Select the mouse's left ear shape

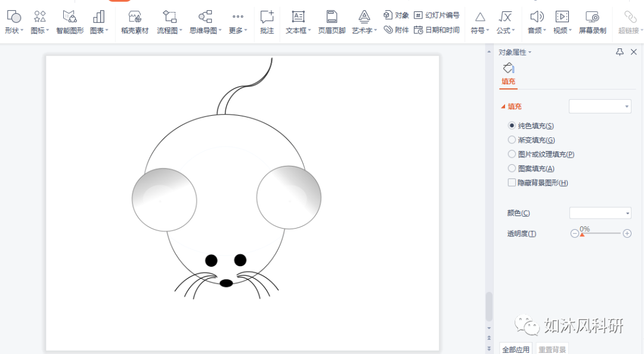[165, 200]
